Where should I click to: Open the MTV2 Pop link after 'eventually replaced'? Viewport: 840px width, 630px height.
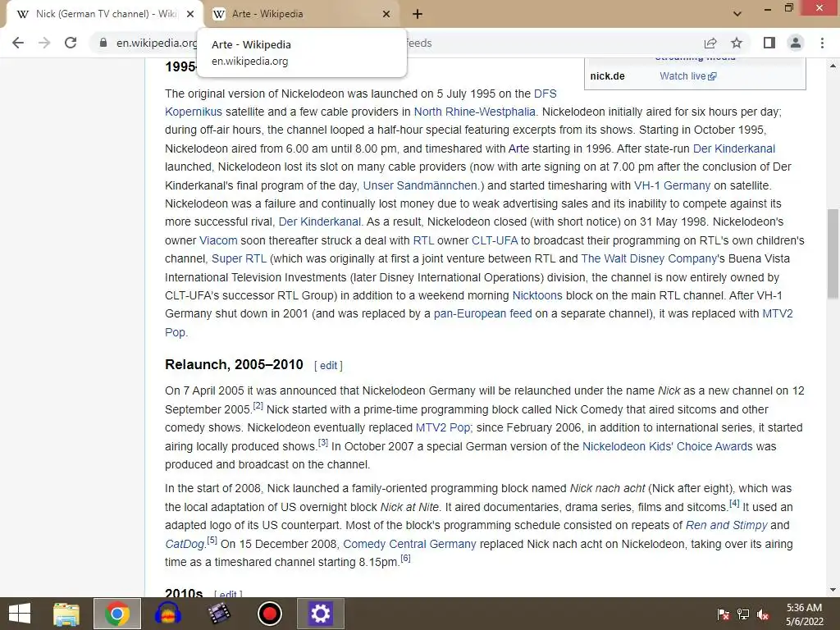pos(443,427)
